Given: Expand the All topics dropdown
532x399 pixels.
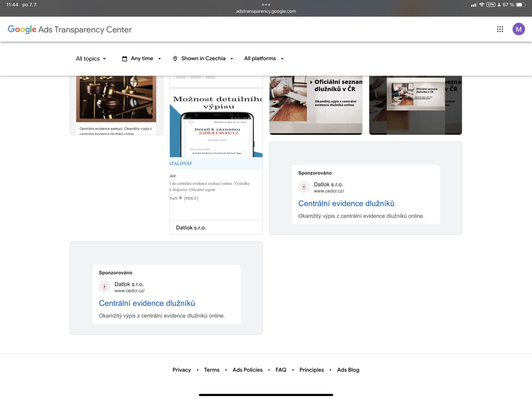Looking at the screenshot, I should pos(91,58).
